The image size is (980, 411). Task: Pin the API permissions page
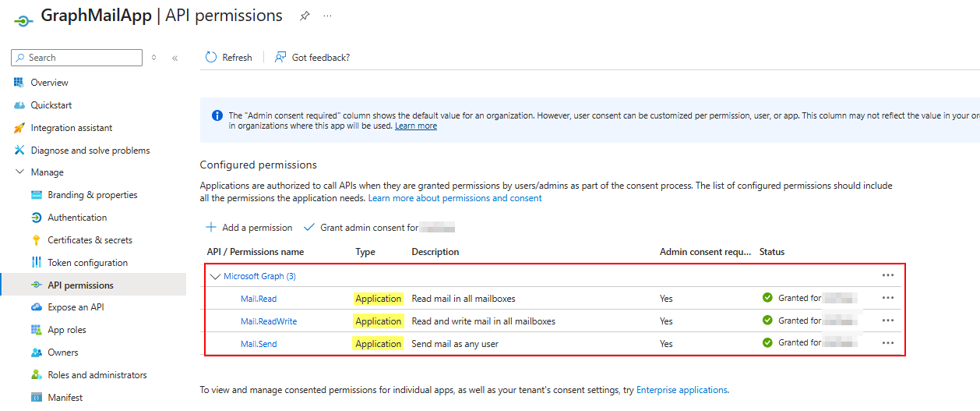(305, 16)
